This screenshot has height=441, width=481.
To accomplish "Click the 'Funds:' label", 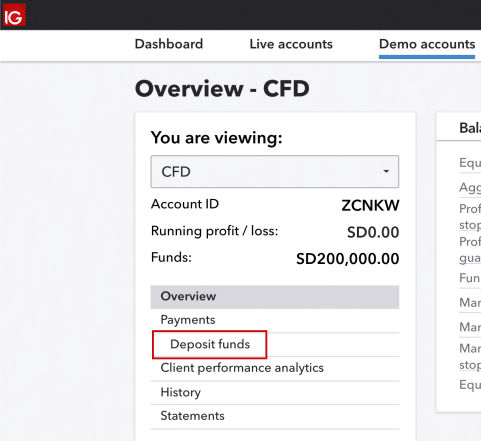I will point(171,257).
